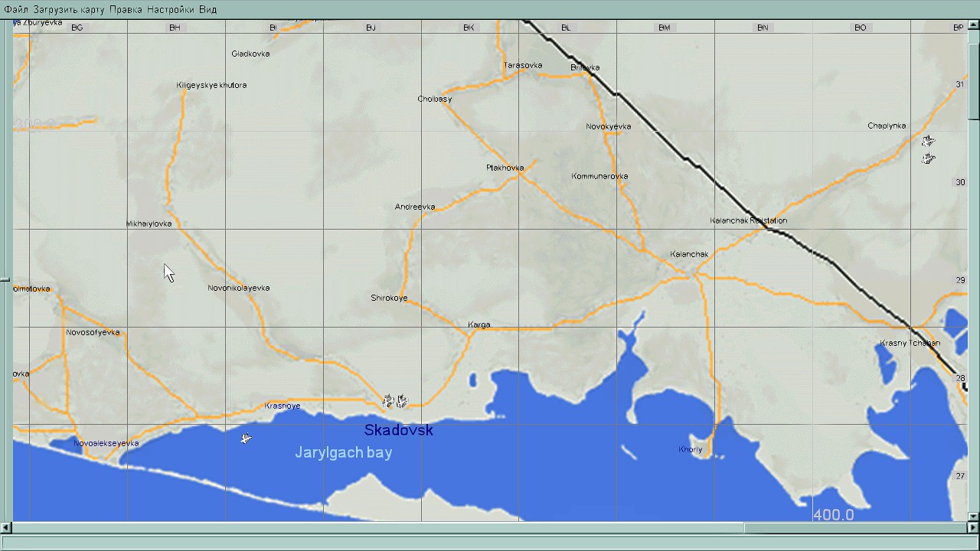980x551 pixels.
Task: Click the horizontal scrollbar right arrow
Action: (x=973, y=527)
